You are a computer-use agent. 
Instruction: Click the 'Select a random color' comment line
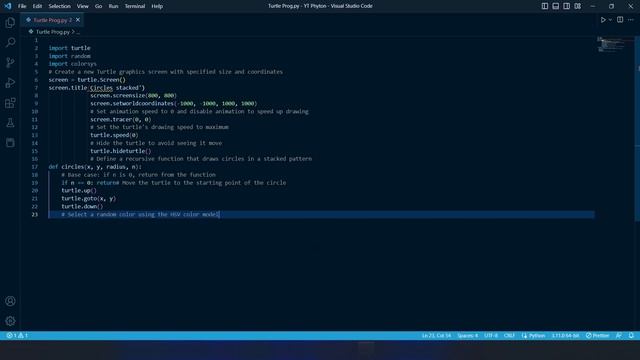point(140,214)
